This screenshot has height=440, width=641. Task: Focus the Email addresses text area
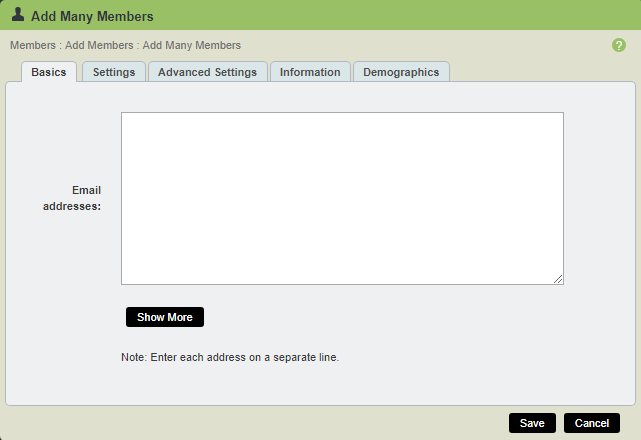pyautogui.click(x=342, y=198)
